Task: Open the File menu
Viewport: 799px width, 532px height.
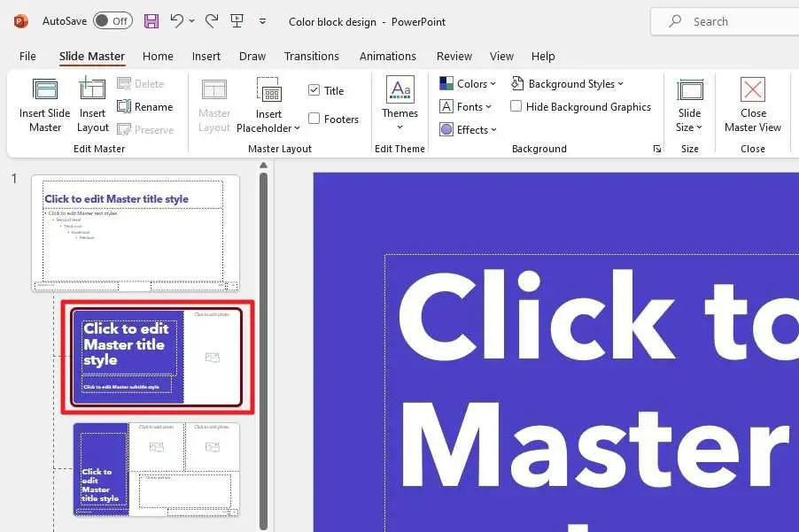Action: 27,56
